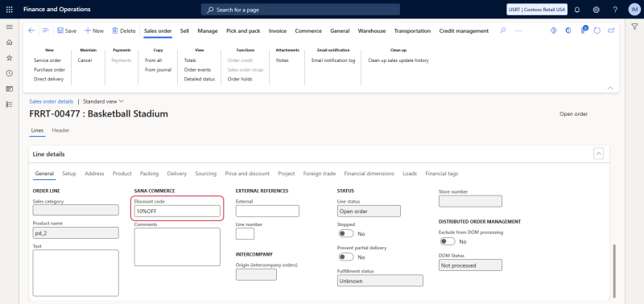Click the notifications bell icon
This screenshot has height=304, width=644.
click(577, 10)
